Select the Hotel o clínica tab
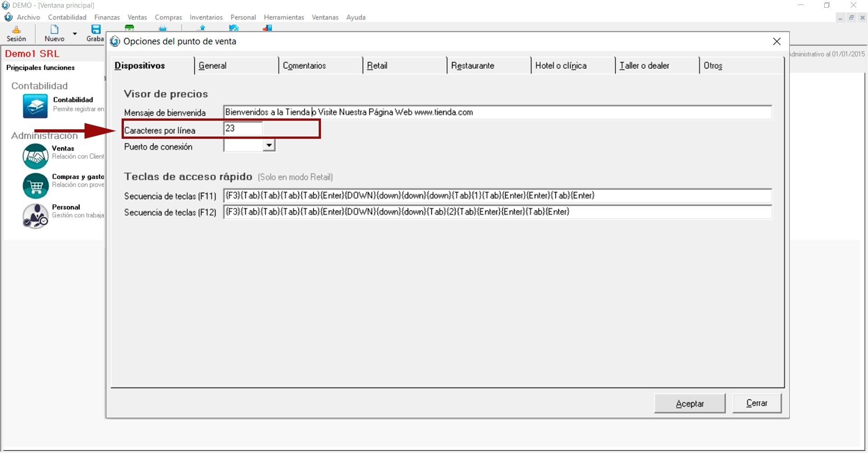This screenshot has height=453, width=868. point(561,66)
